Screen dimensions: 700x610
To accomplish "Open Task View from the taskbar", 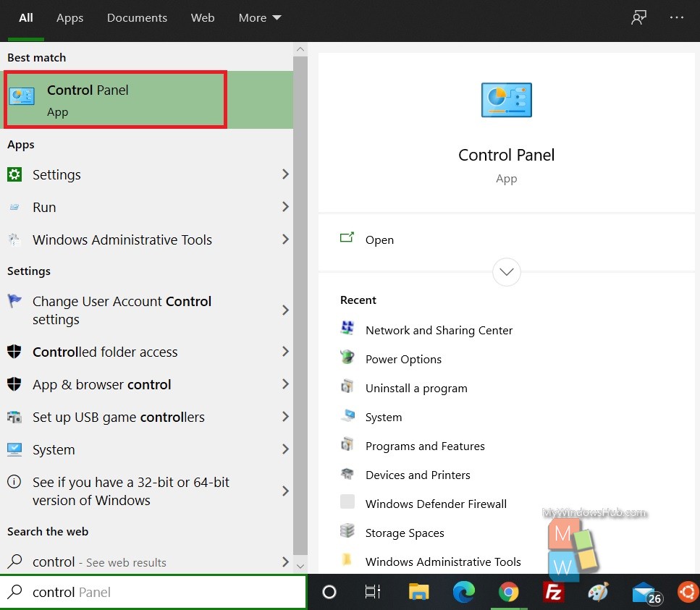I will pyautogui.click(x=372, y=592).
